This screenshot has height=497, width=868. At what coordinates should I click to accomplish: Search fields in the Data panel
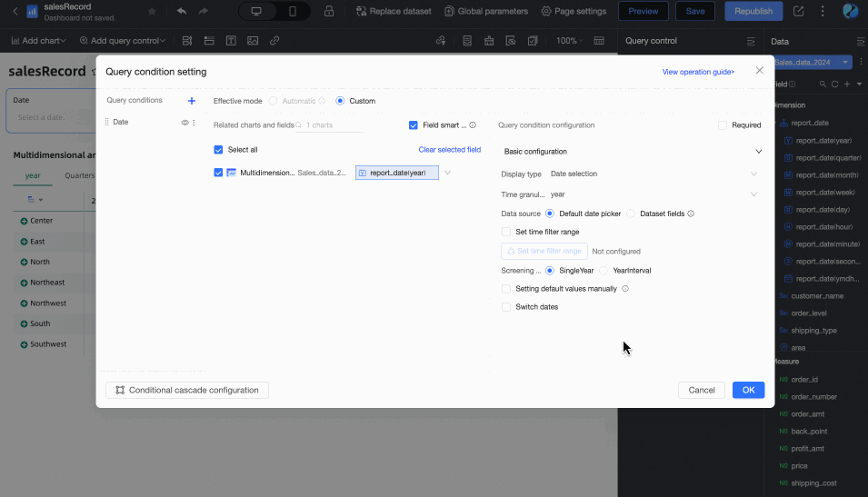point(823,84)
